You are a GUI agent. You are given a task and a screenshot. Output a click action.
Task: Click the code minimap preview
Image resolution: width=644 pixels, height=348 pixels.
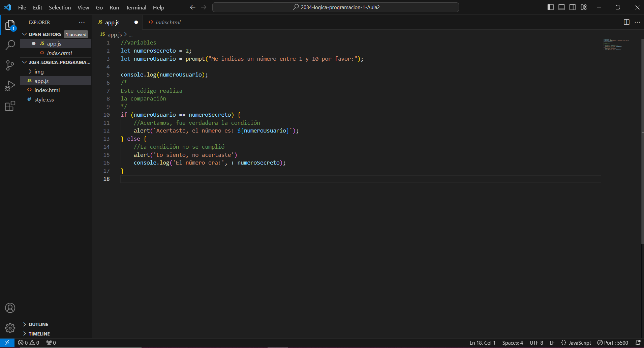[x=616, y=45]
